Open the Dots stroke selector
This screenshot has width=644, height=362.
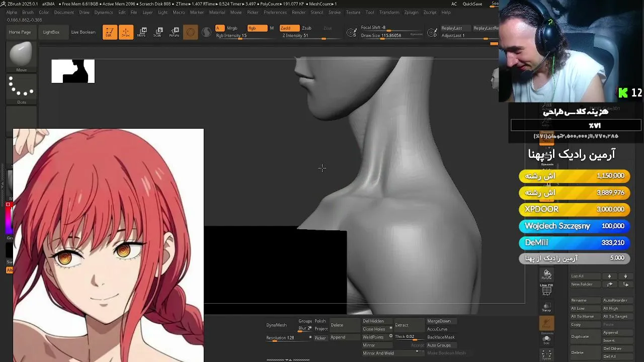tap(21, 90)
